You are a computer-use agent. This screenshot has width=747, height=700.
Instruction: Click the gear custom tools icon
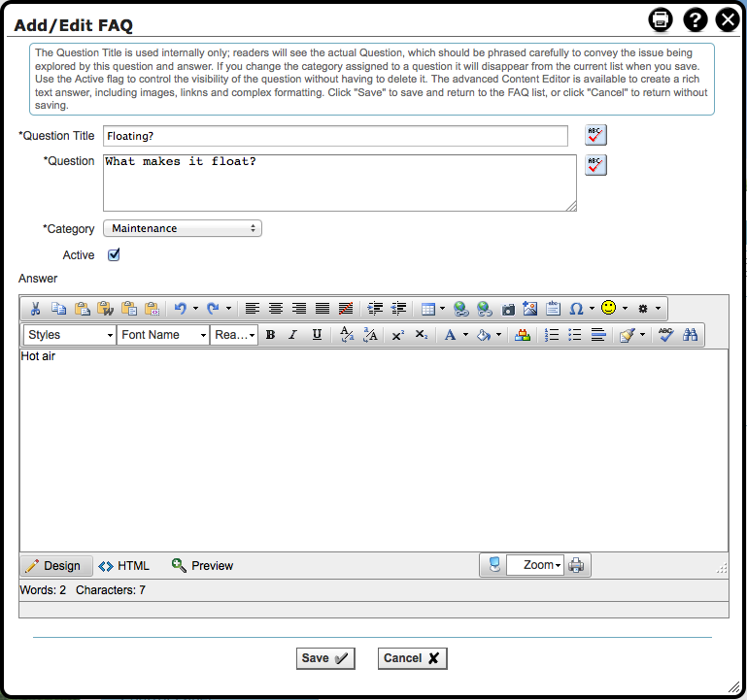point(643,309)
